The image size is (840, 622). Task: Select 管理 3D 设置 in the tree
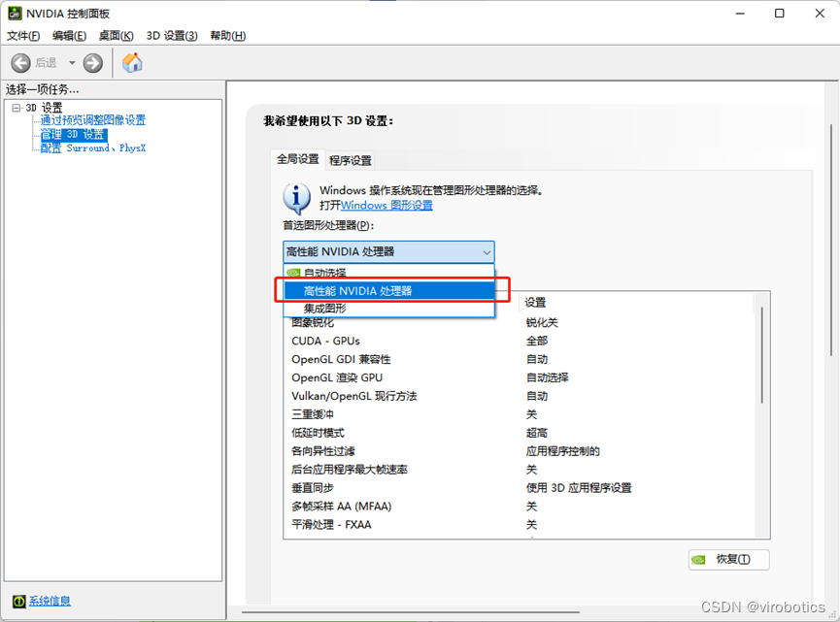click(74, 134)
